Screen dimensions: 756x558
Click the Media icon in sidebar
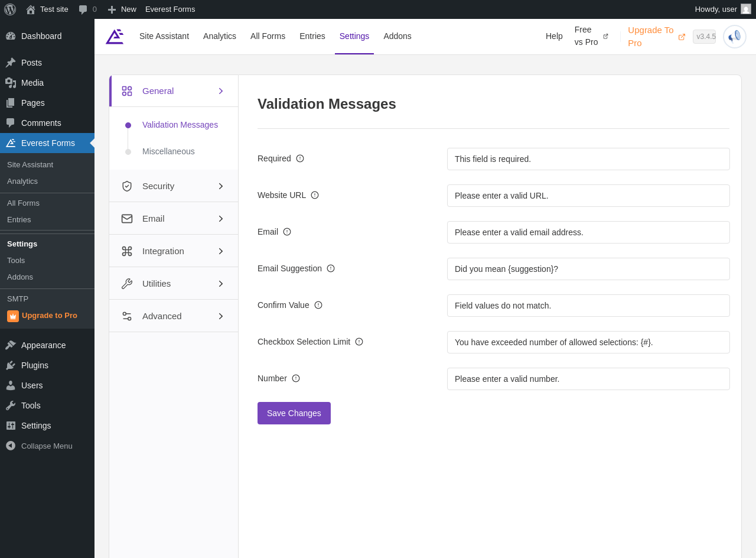11,83
